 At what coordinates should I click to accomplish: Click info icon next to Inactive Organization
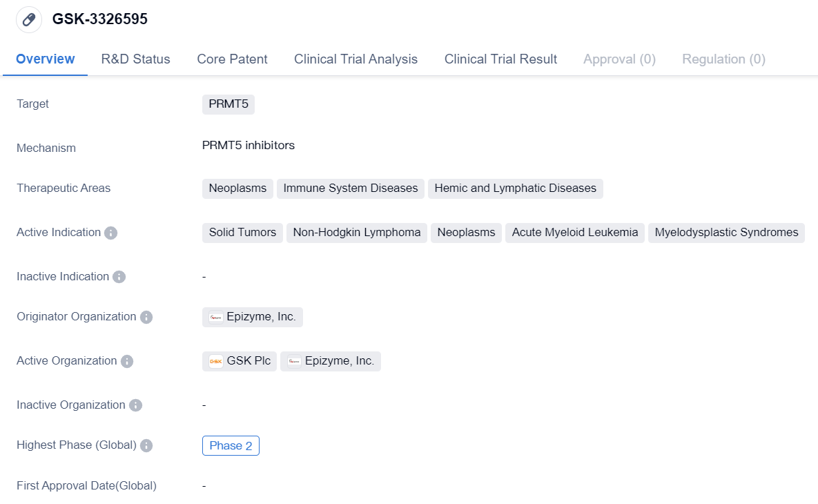pyautogui.click(x=135, y=405)
